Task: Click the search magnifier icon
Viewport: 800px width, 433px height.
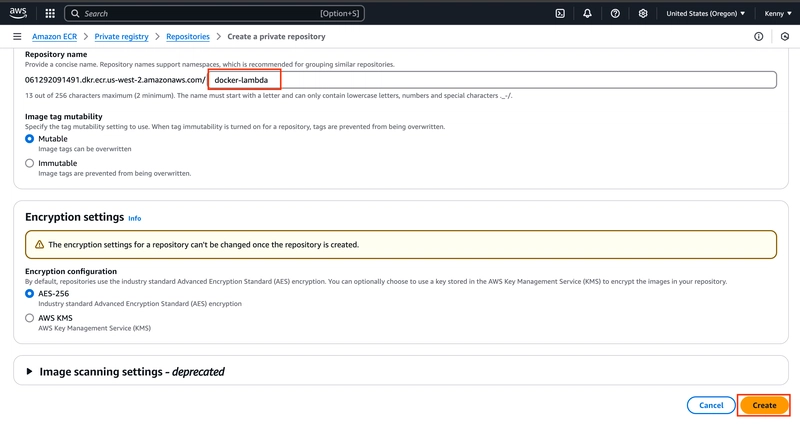Action: coord(75,13)
